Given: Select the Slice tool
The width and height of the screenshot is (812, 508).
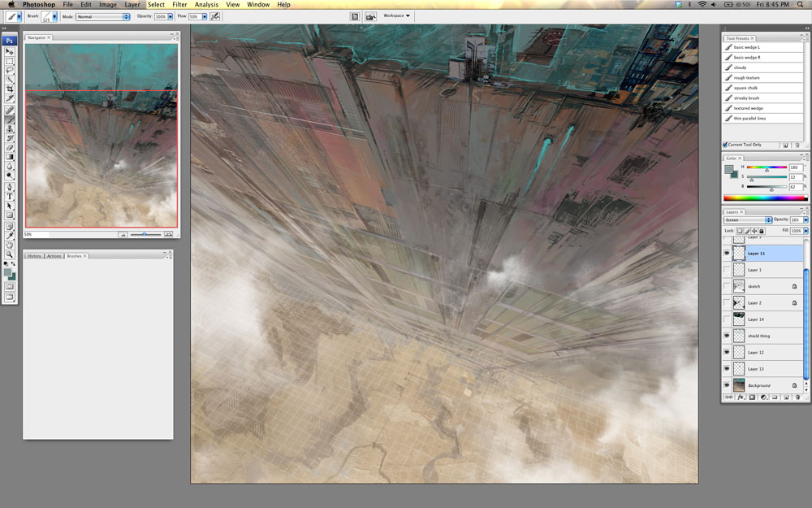Looking at the screenshot, I should click(x=9, y=98).
